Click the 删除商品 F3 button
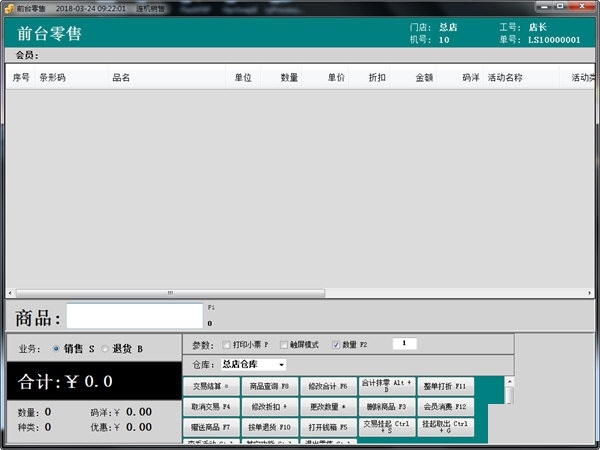This screenshot has width=600, height=450. (x=386, y=407)
